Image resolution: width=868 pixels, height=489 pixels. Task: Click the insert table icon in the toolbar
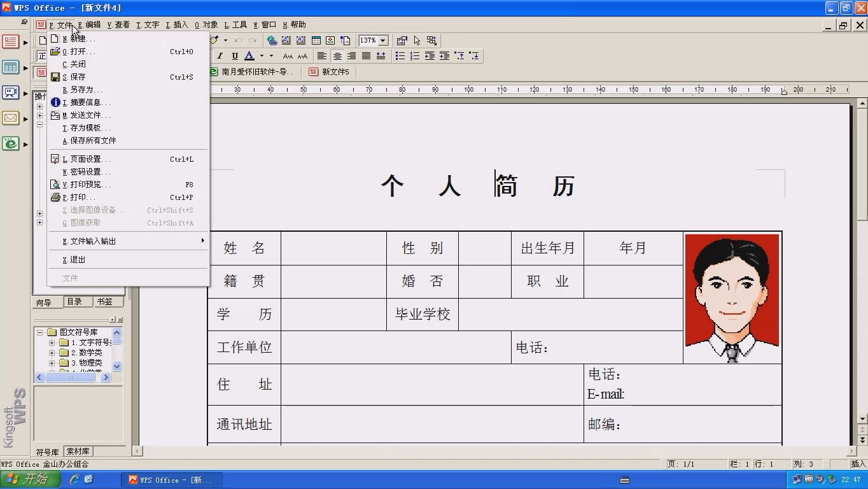click(316, 40)
